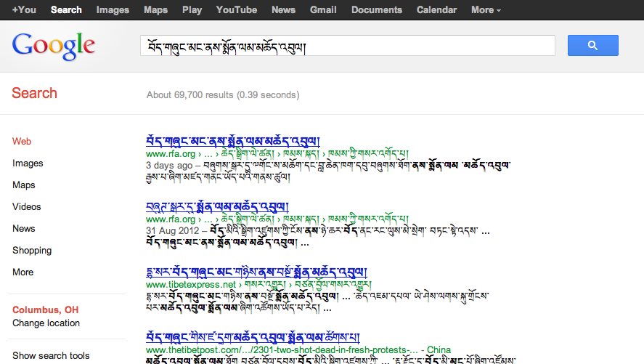Click Show search tools
This screenshot has width=644, height=364.
(x=51, y=355)
